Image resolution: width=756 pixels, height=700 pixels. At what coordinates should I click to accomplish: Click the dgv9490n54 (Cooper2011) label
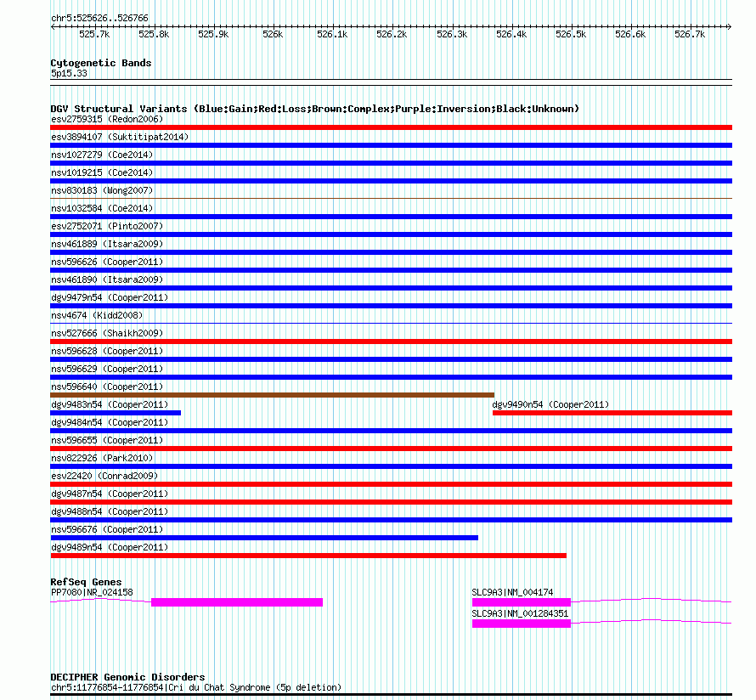point(550,404)
